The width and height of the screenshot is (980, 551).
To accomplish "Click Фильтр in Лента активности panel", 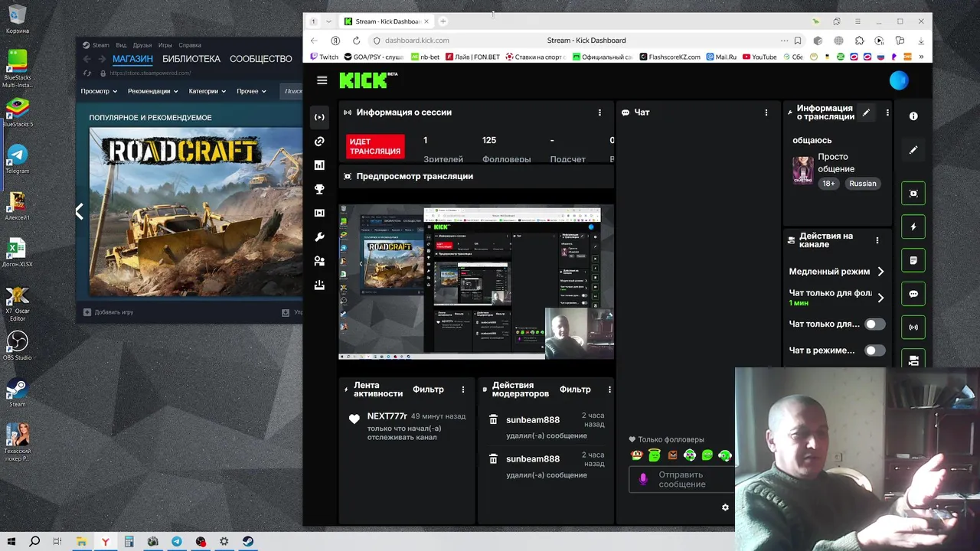I will point(428,390).
